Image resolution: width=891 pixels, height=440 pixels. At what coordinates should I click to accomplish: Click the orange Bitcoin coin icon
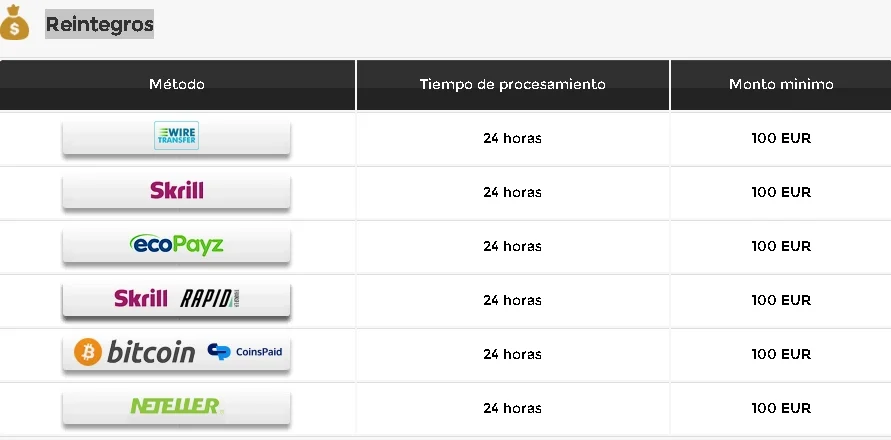(x=88, y=352)
